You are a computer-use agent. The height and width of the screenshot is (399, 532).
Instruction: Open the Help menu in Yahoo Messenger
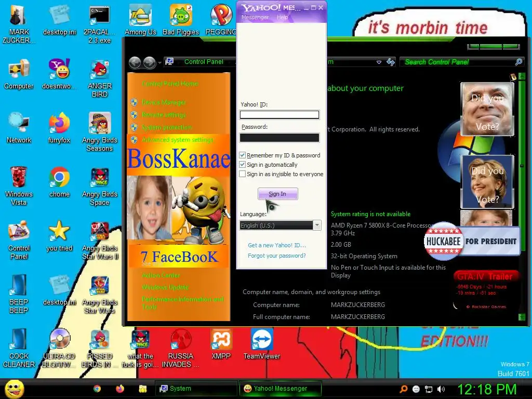click(282, 17)
